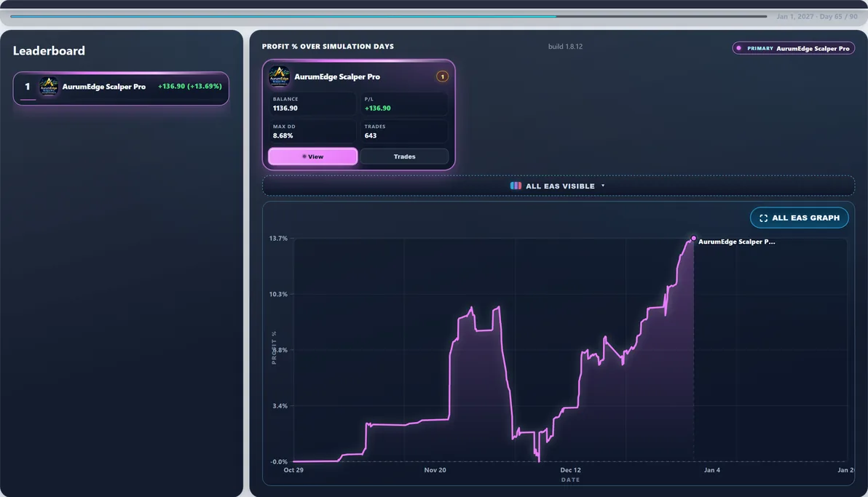
Task: Click the Profit % Over Simulation Days title
Action: (x=328, y=47)
